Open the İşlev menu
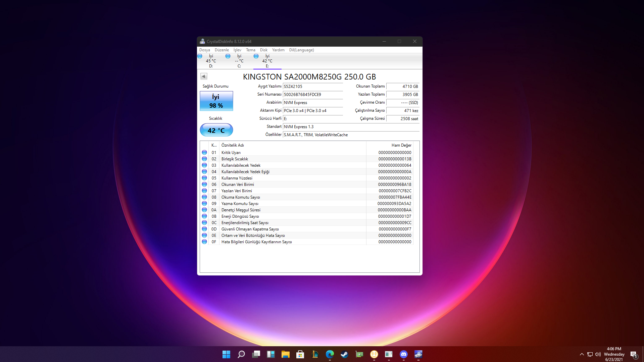 [x=237, y=50]
